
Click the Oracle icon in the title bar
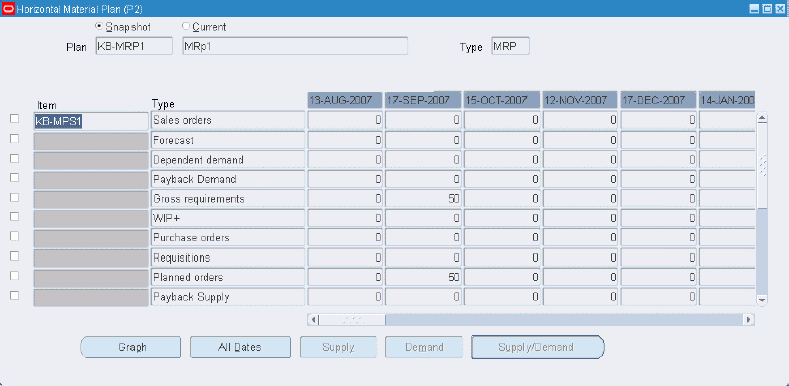9,9
